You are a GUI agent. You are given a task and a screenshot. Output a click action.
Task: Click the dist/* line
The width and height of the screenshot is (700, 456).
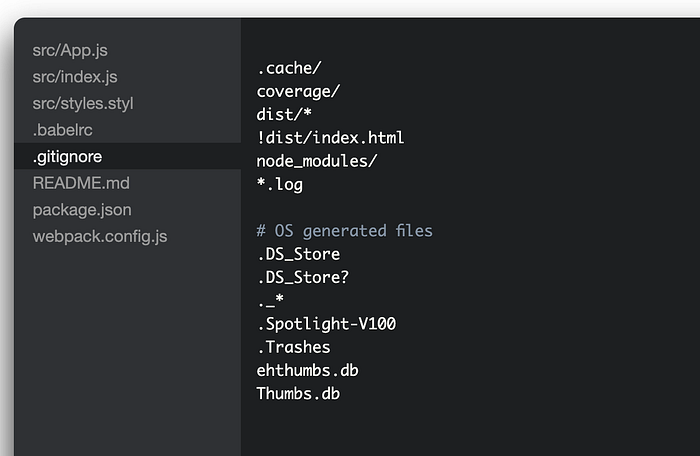tap(284, 115)
